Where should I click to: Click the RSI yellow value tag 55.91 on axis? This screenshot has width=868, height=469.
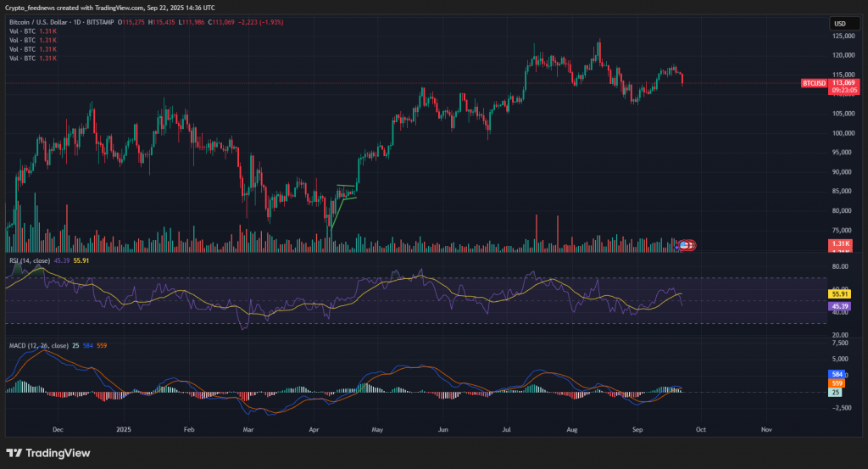(x=840, y=294)
